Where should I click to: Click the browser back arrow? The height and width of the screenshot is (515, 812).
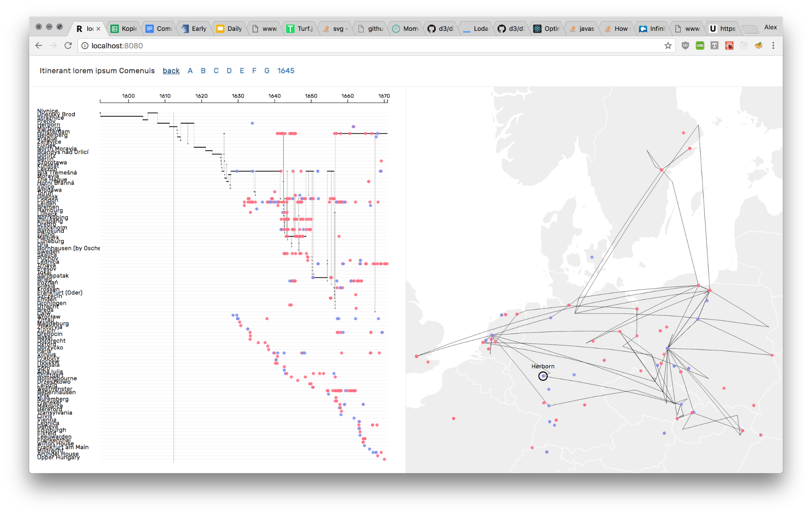(x=39, y=45)
